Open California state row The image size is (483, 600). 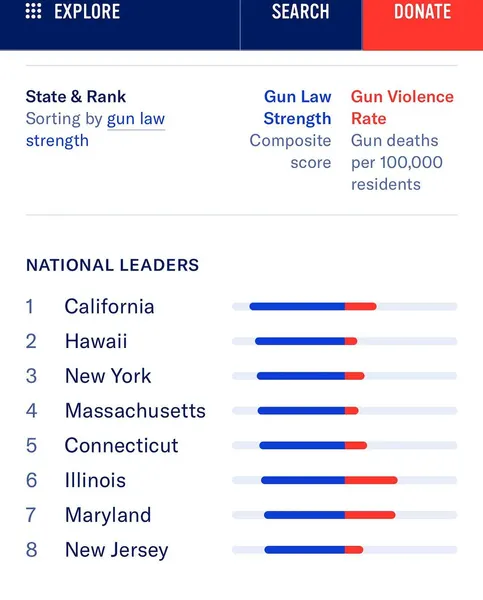coord(242,307)
